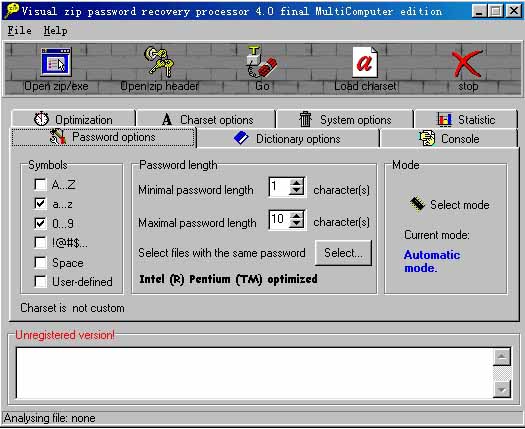
Task: Increase the minimal password length spinner
Action: 297,183
